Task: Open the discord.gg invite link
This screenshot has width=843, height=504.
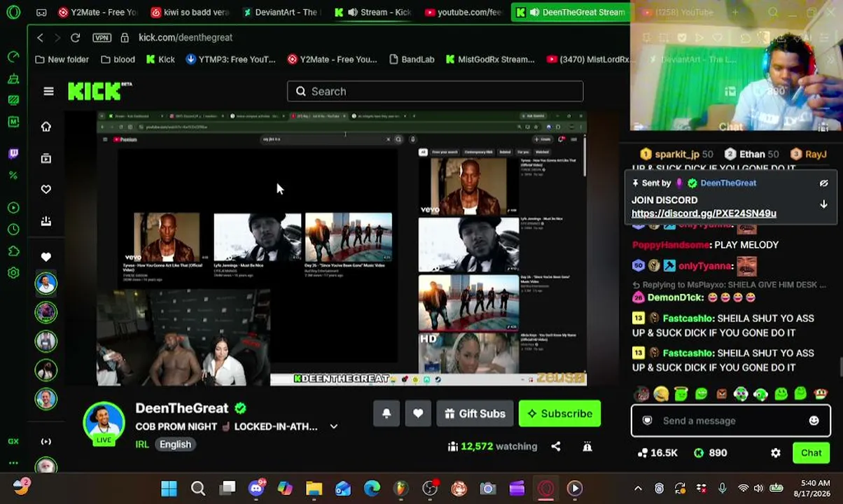Action: pos(704,213)
